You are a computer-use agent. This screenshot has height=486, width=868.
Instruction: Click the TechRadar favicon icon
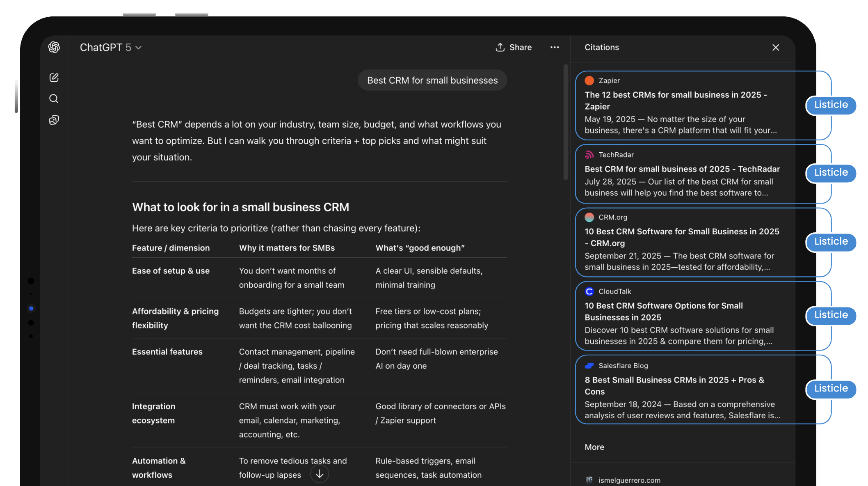(x=589, y=155)
